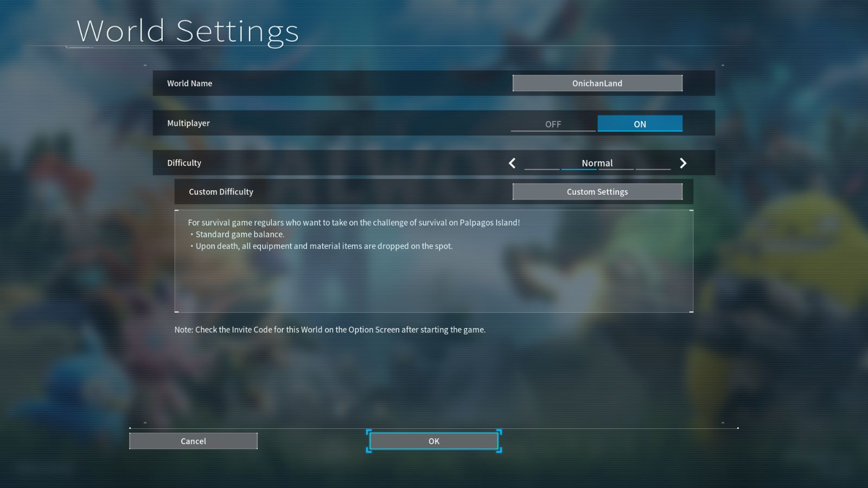Click the Difficulty row label
The image size is (868, 488).
(184, 163)
